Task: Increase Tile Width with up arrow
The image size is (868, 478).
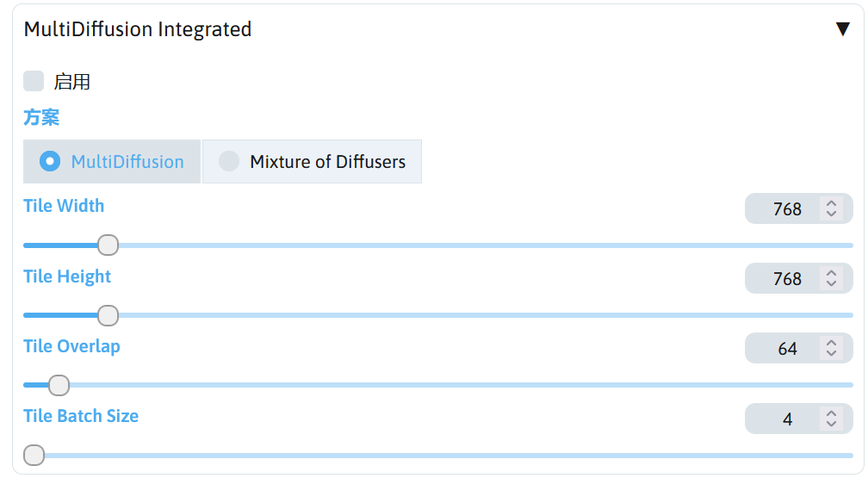Action: (831, 204)
